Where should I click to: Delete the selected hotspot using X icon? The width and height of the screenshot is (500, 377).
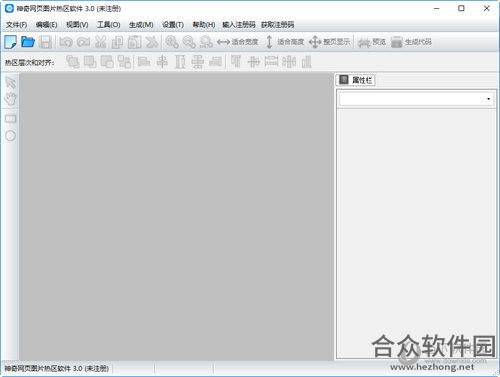152,42
